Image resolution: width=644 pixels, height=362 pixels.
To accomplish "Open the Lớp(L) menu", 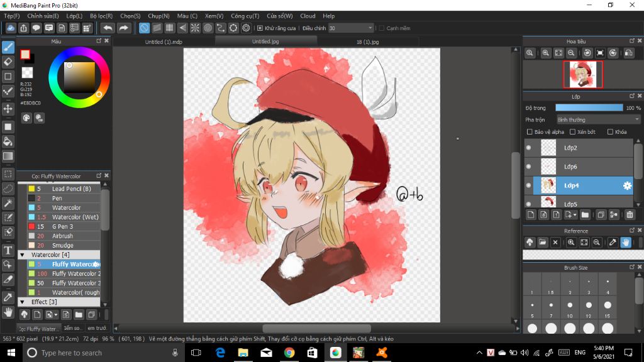I will pyautogui.click(x=74, y=16).
